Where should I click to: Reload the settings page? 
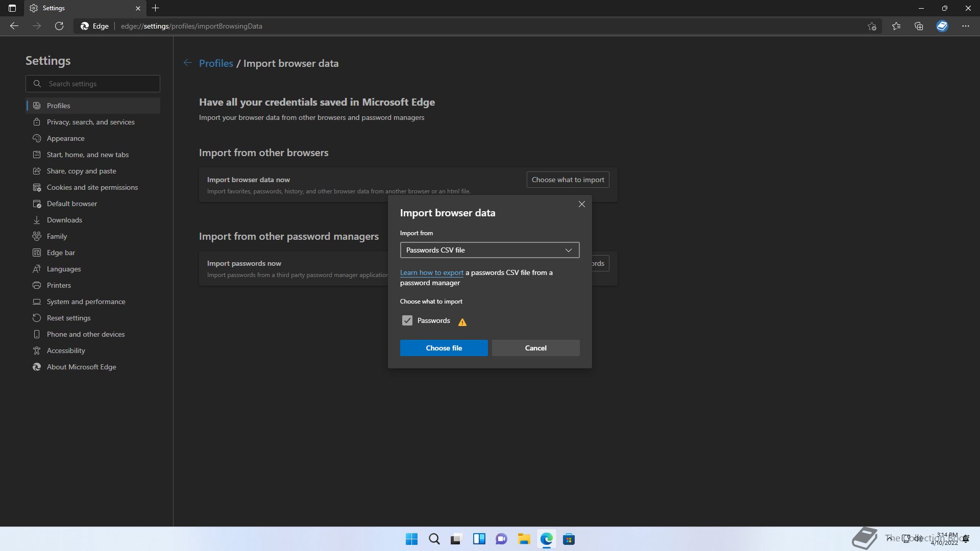pyautogui.click(x=59, y=26)
